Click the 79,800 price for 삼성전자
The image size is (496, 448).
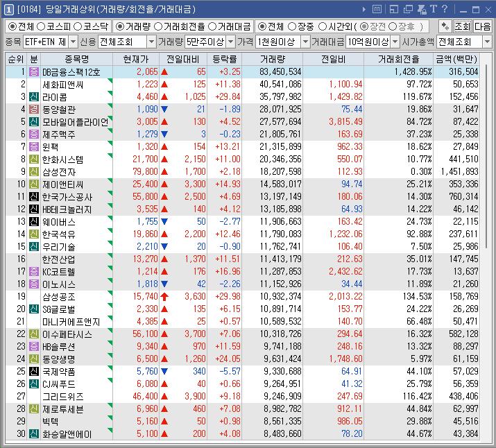pyautogui.click(x=145, y=172)
